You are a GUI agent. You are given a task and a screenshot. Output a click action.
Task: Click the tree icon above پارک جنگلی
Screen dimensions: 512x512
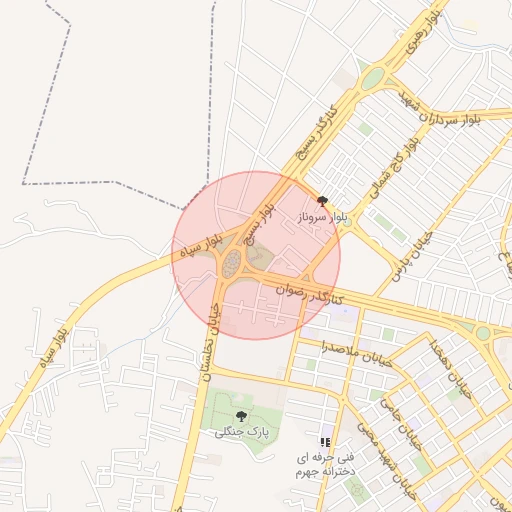pyautogui.click(x=241, y=416)
